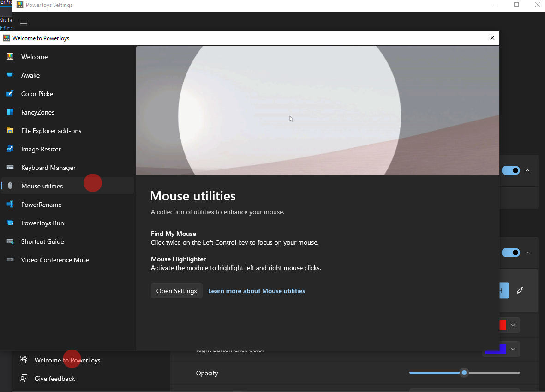This screenshot has width=545, height=392.
Task: Select Video Conference Mute in the sidebar
Action: (67, 259)
